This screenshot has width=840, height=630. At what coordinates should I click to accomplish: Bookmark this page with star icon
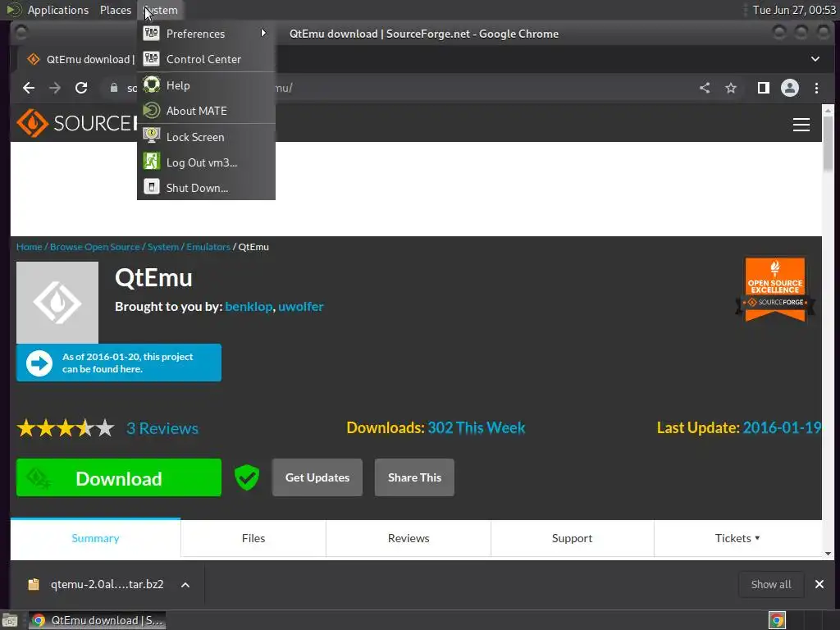coord(731,88)
